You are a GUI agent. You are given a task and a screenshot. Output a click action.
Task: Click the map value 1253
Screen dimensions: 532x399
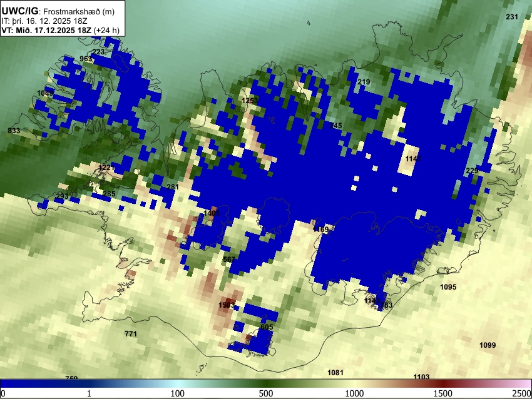click(250, 100)
